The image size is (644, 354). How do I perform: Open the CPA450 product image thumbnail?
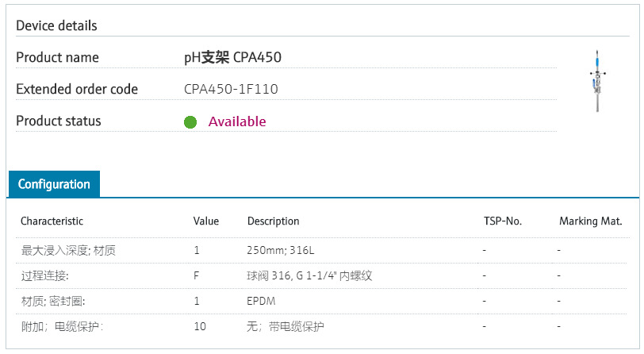(x=595, y=82)
